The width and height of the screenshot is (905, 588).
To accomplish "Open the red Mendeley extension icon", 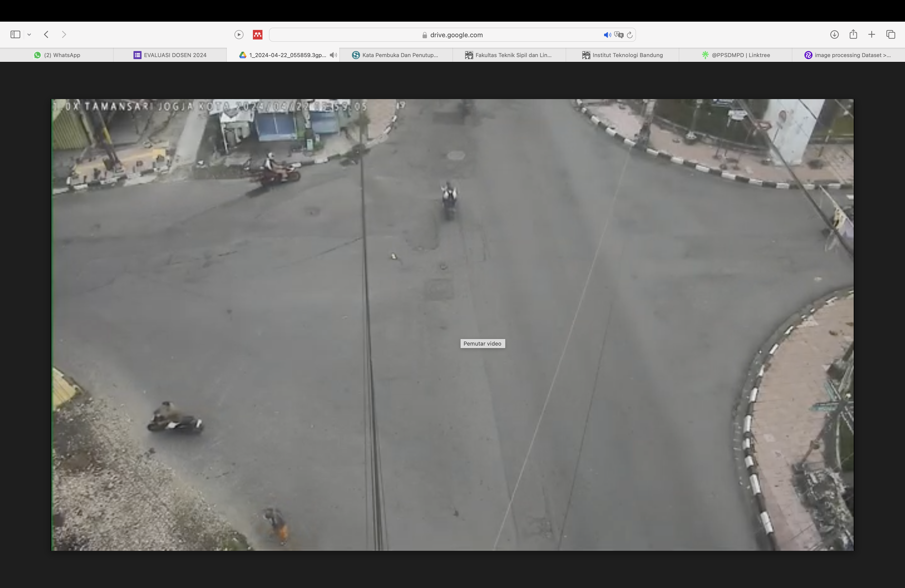I will [x=257, y=35].
